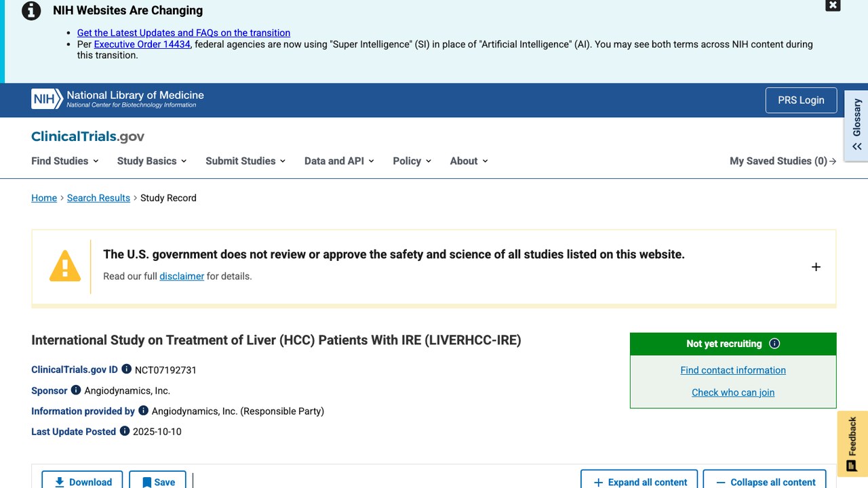Open the Policy menu
The height and width of the screenshot is (488, 868).
(x=412, y=161)
